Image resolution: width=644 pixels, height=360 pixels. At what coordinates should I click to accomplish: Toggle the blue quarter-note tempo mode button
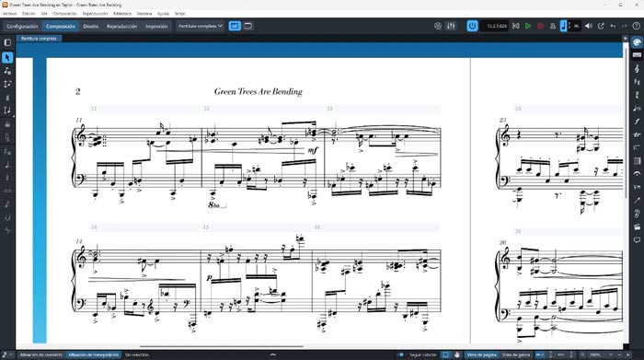[x=563, y=26]
